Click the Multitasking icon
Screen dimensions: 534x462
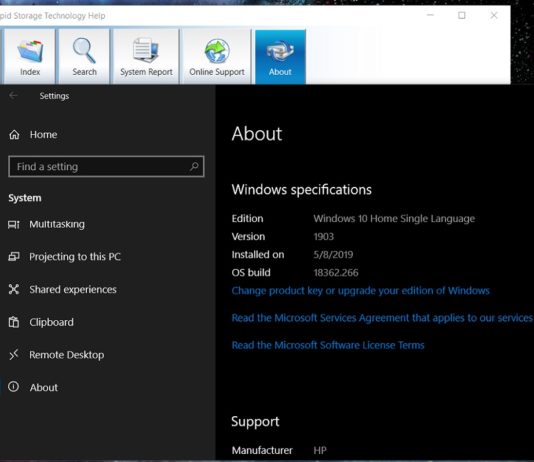click(x=14, y=224)
